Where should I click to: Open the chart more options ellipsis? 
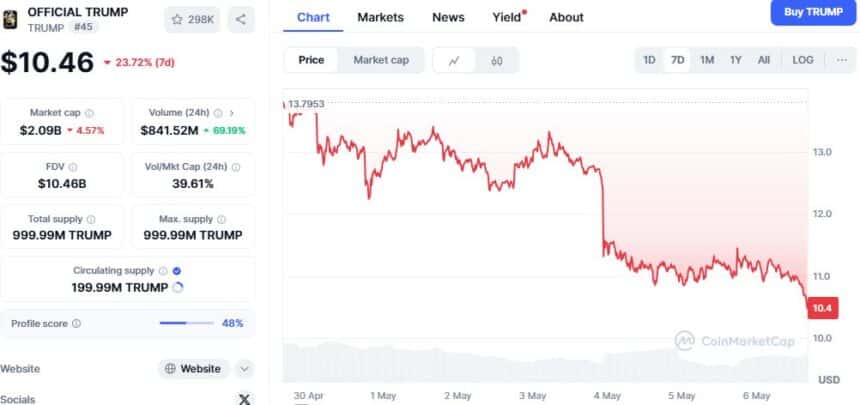tap(842, 60)
